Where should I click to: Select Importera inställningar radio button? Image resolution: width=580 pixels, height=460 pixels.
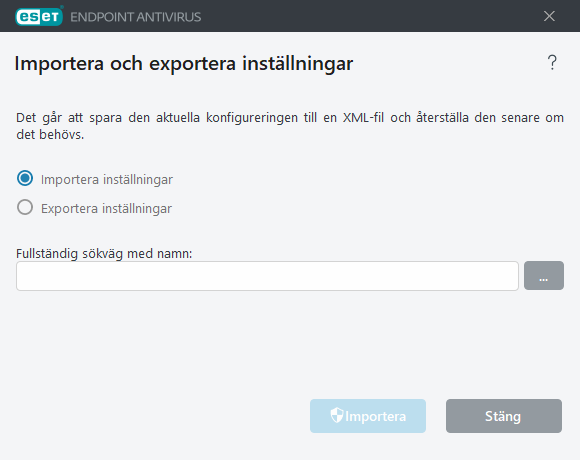point(25,179)
